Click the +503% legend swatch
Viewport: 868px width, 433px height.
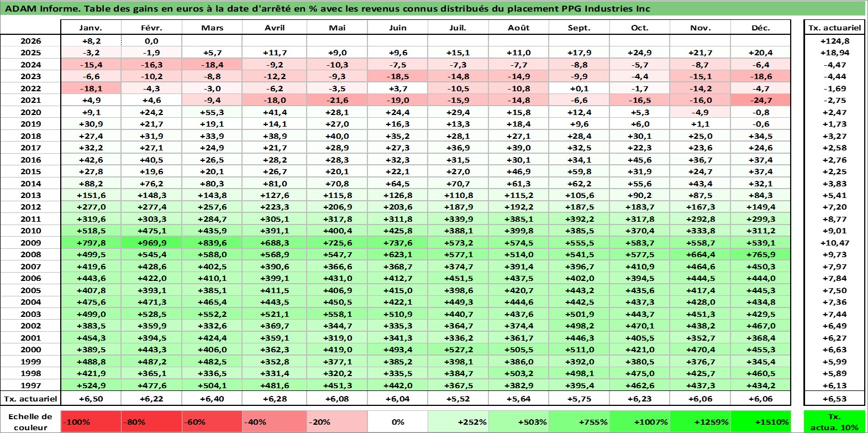coord(519,421)
